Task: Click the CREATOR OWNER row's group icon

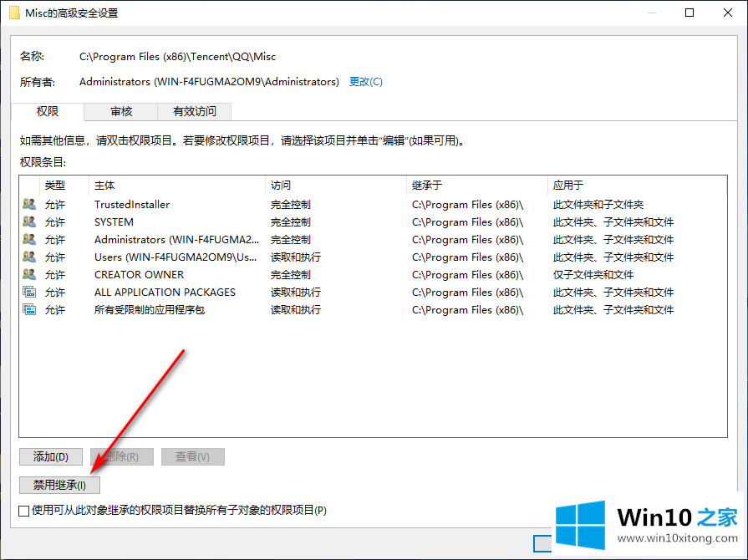Action: [29, 275]
